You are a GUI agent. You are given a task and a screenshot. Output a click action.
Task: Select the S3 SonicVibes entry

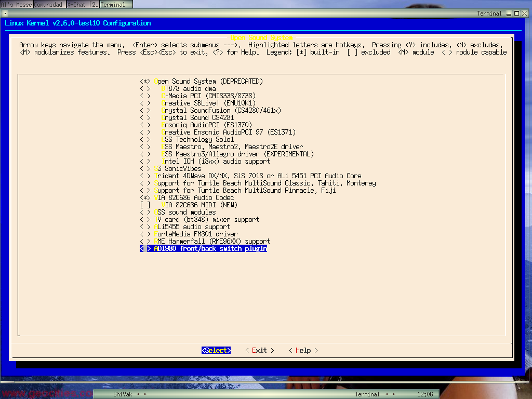[170, 169]
